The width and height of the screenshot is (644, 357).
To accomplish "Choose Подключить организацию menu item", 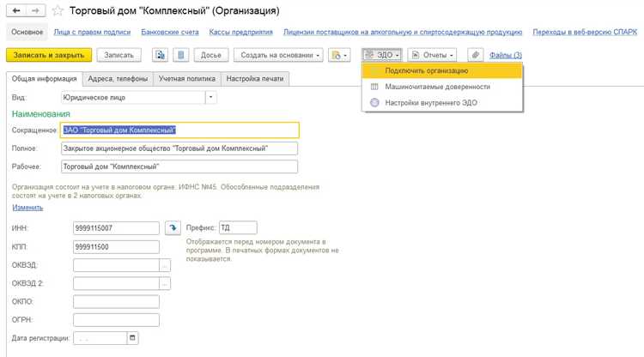I will (442, 70).
